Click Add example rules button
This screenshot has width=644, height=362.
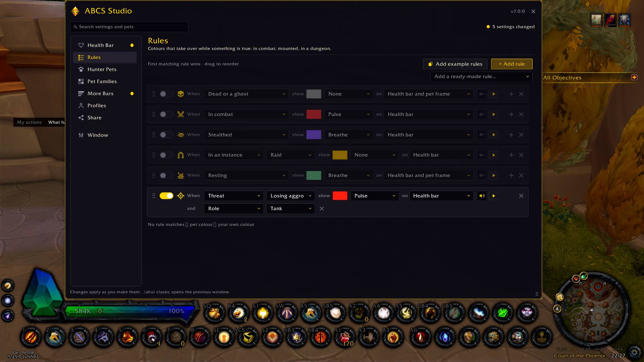(455, 64)
